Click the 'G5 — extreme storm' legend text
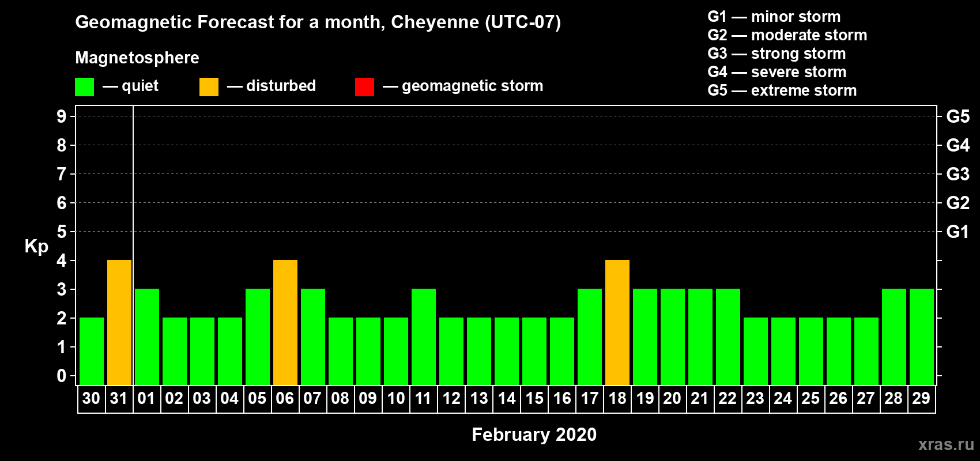The height and width of the screenshot is (461, 980). [782, 90]
